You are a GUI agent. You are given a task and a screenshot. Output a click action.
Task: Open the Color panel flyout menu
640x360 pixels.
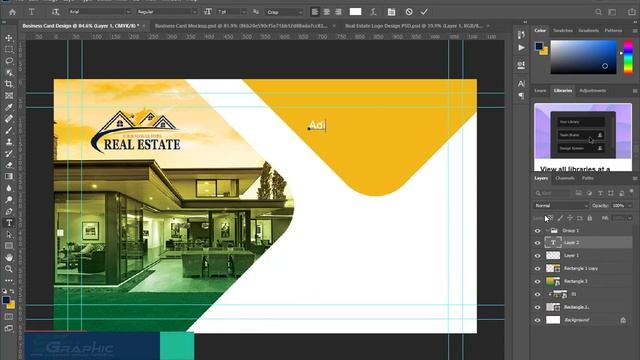[635, 31]
